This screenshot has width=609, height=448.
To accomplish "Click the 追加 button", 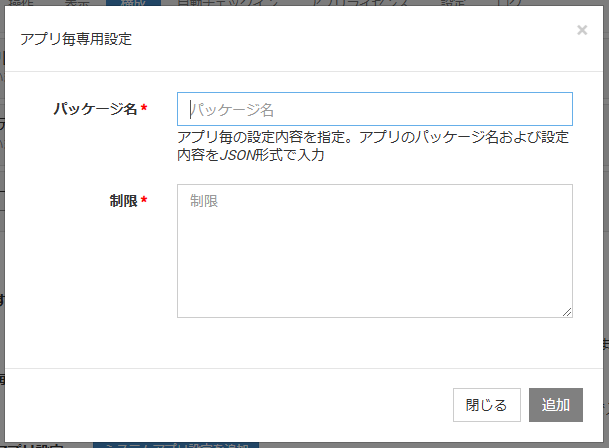I will (x=555, y=405).
